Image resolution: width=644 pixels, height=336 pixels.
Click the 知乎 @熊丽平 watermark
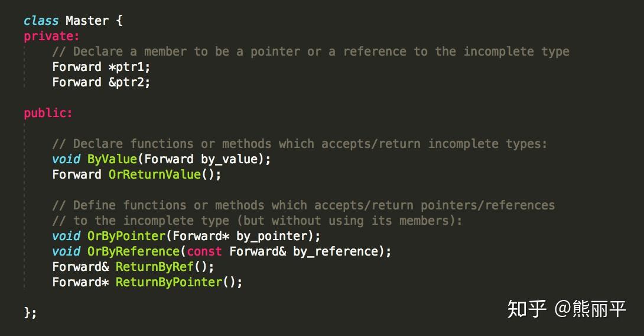point(567,309)
